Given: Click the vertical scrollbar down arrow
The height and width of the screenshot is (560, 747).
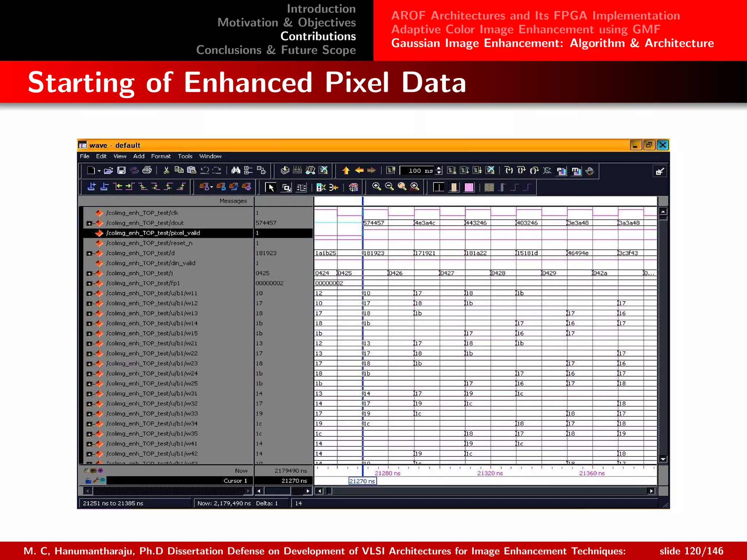Looking at the screenshot, I should pyautogui.click(x=663, y=459).
